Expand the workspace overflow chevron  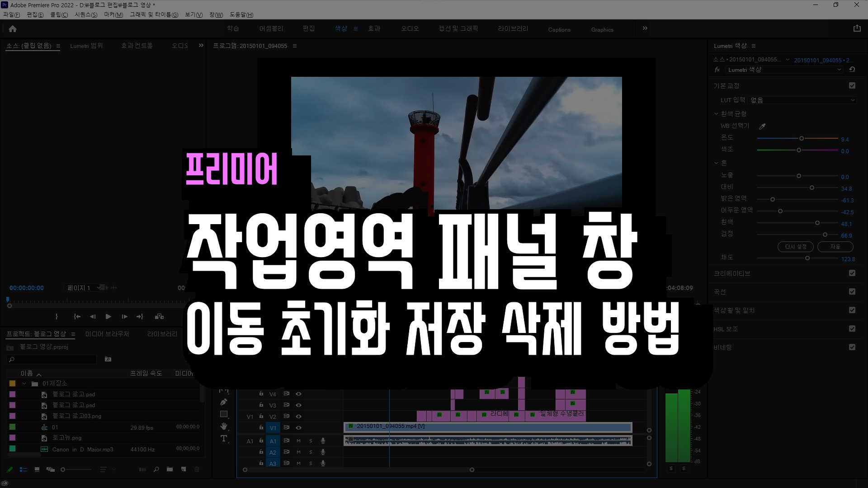coord(645,28)
